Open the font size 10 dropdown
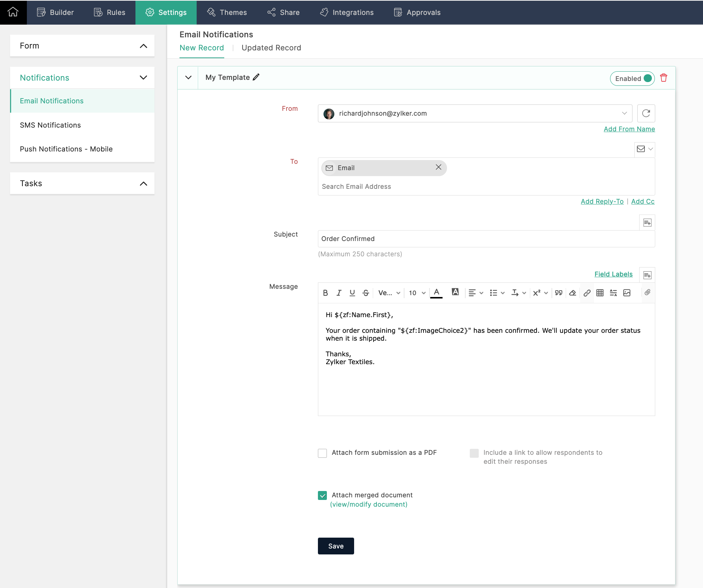The image size is (703, 588). tap(417, 293)
